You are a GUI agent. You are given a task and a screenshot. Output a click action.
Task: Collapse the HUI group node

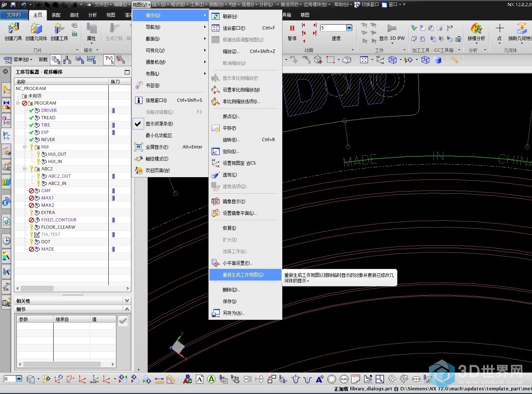25,147
